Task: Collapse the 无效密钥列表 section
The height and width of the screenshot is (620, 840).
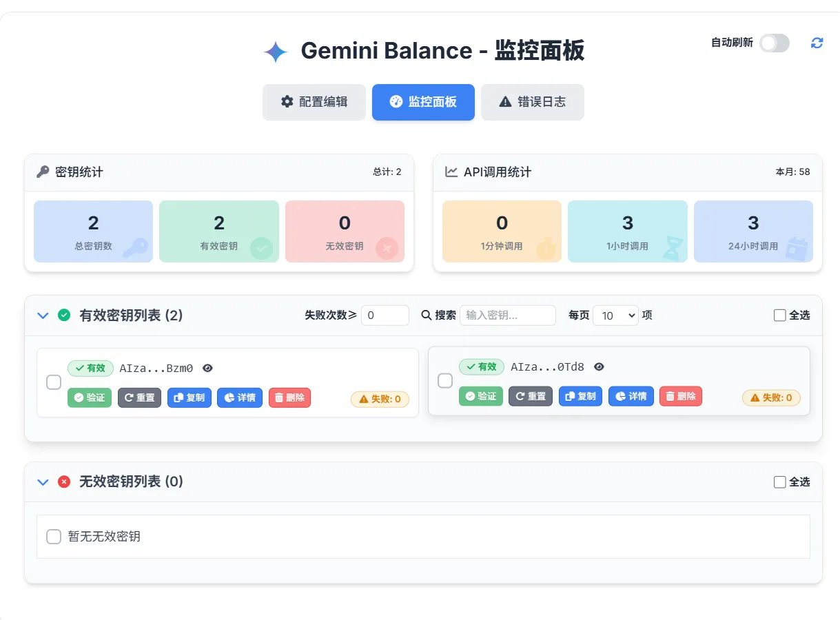Action: tap(43, 482)
